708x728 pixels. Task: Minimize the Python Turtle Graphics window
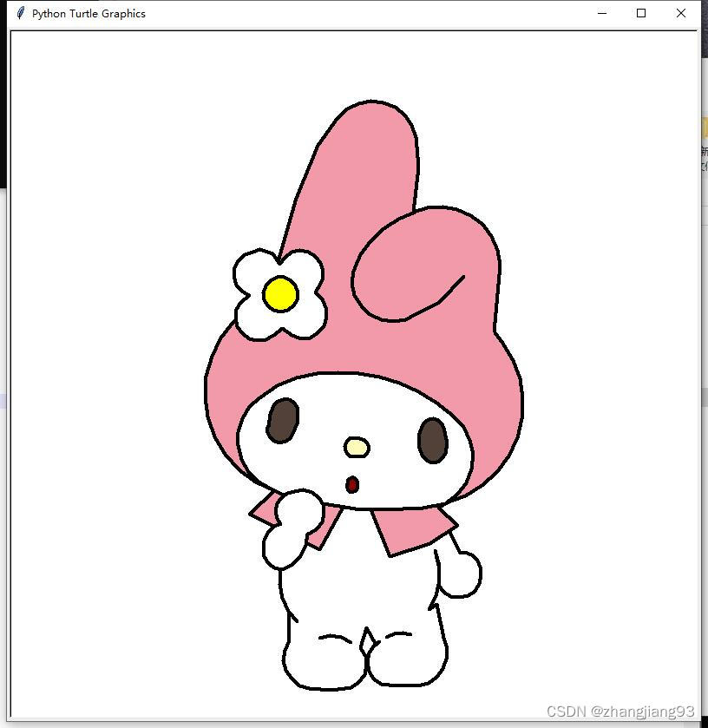[x=601, y=14]
